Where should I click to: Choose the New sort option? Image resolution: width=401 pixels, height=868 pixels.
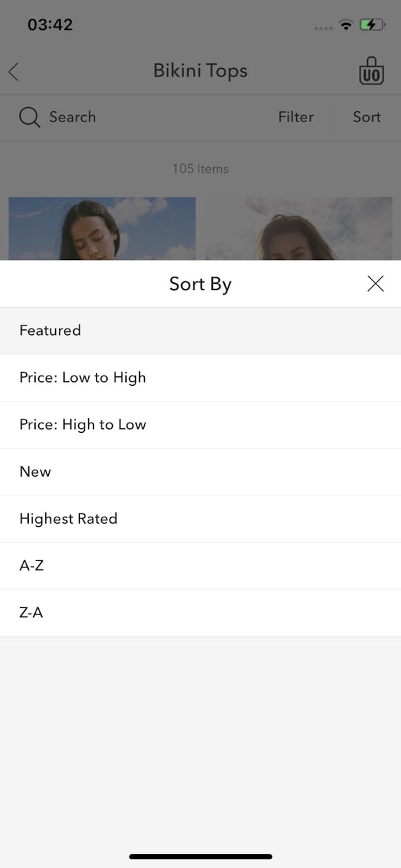tap(35, 472)
